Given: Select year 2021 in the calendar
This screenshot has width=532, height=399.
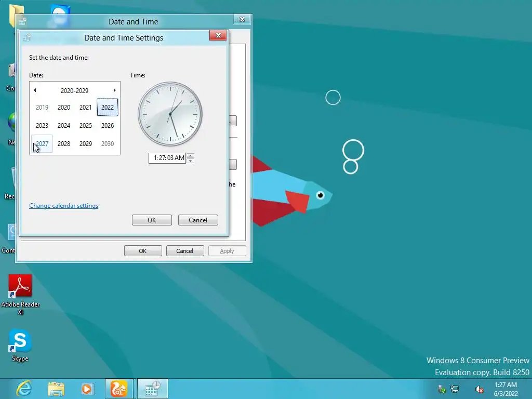Looking at the screenshot, I should pos(86,107).
